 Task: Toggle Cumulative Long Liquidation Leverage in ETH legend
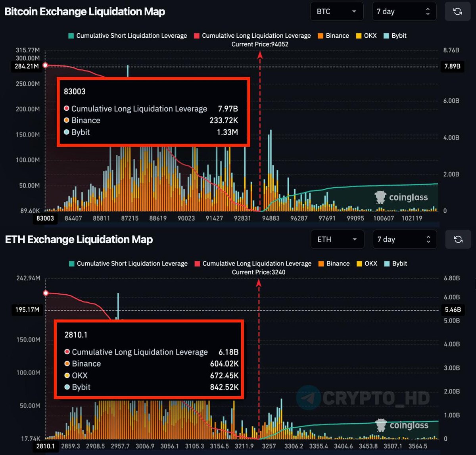coord(253,263)
